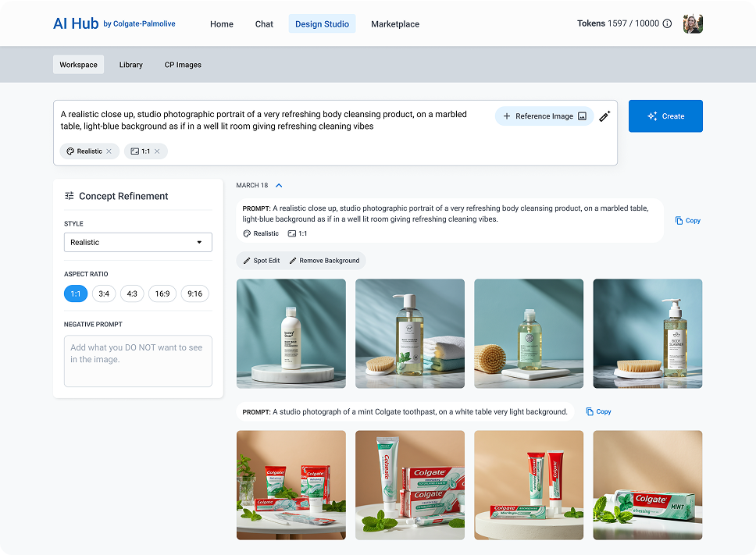Click the Negative Prompt text field
Image resolution: width=756 pixels, height=555 pixels.
(137, 361)
